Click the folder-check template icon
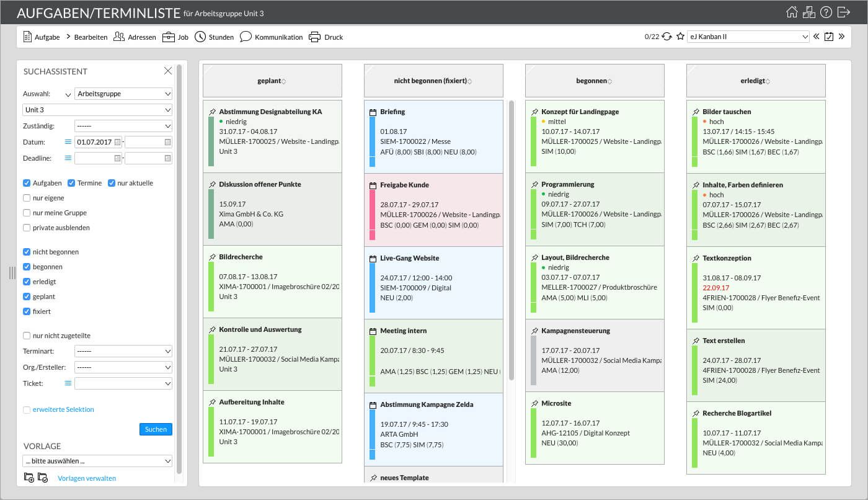 (43, 478)
